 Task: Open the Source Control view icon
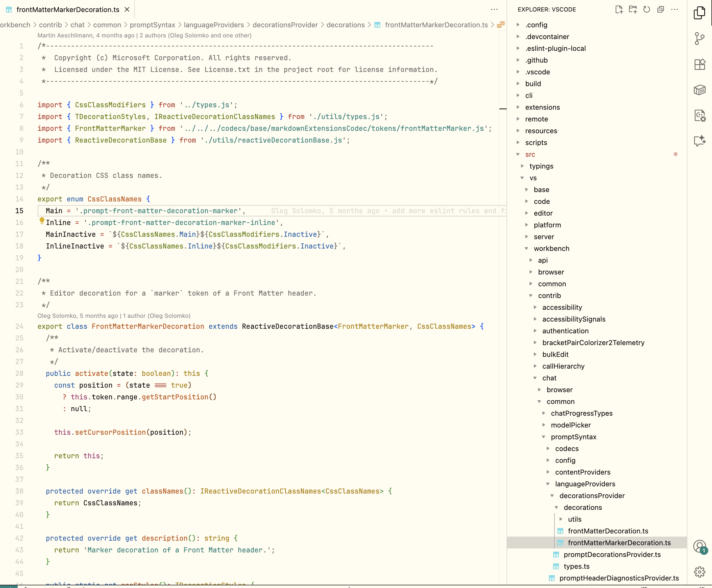coord(699,38)
